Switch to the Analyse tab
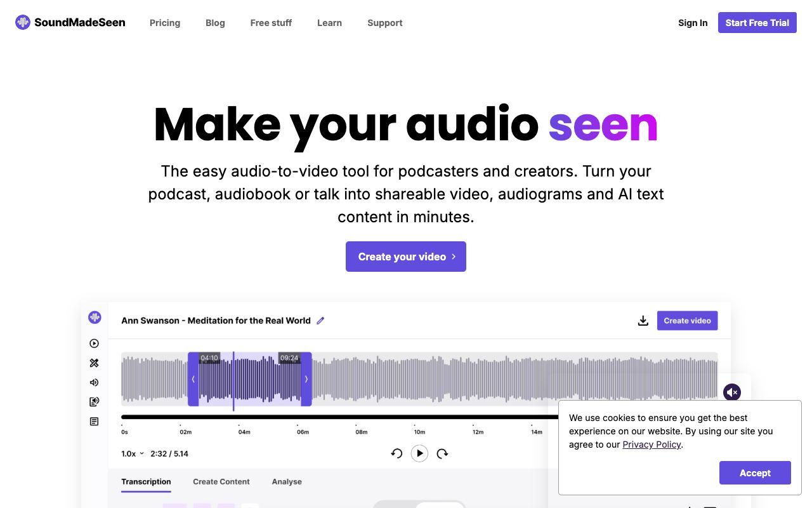The width and height of the screenshot is (812, 508). coord(287,482)
